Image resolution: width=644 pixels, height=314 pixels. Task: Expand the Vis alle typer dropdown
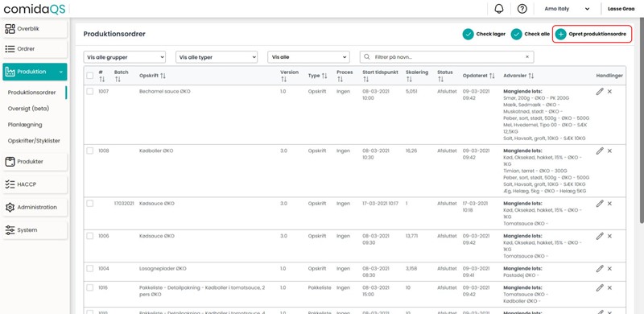pyautogui.click(x=217, y=57)
